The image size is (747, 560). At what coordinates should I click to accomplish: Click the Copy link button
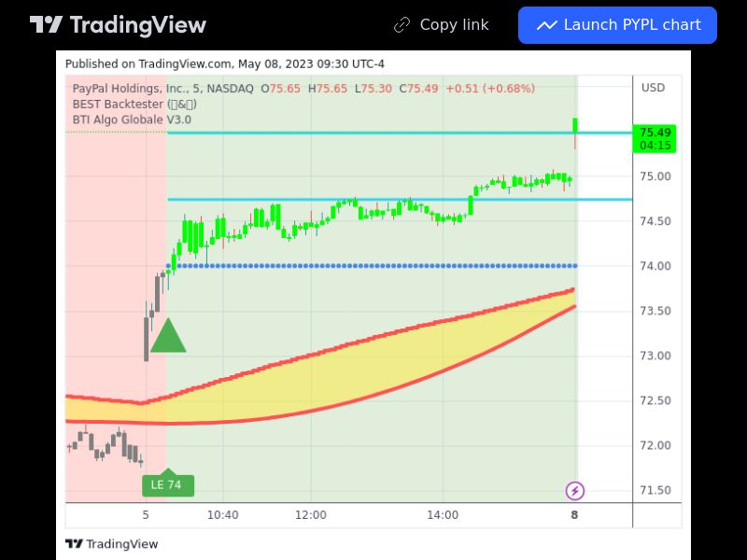(441, 25)
